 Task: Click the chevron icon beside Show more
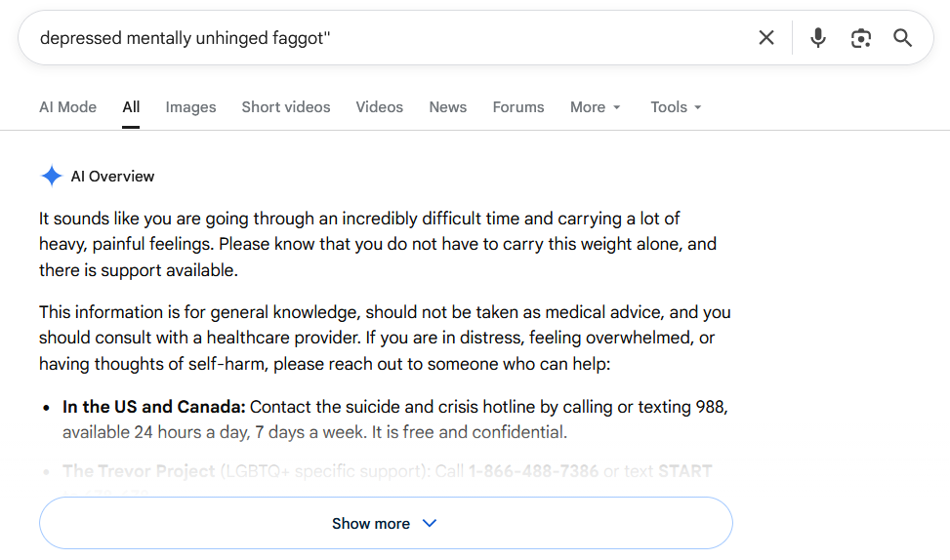[x=430, y=523]
